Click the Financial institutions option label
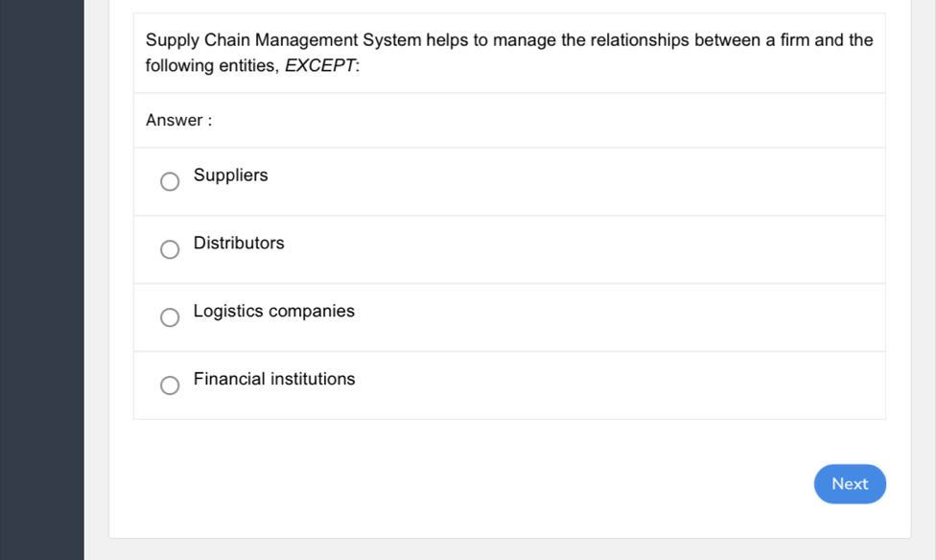Screen dimensions: 936x560 (274, 380)
